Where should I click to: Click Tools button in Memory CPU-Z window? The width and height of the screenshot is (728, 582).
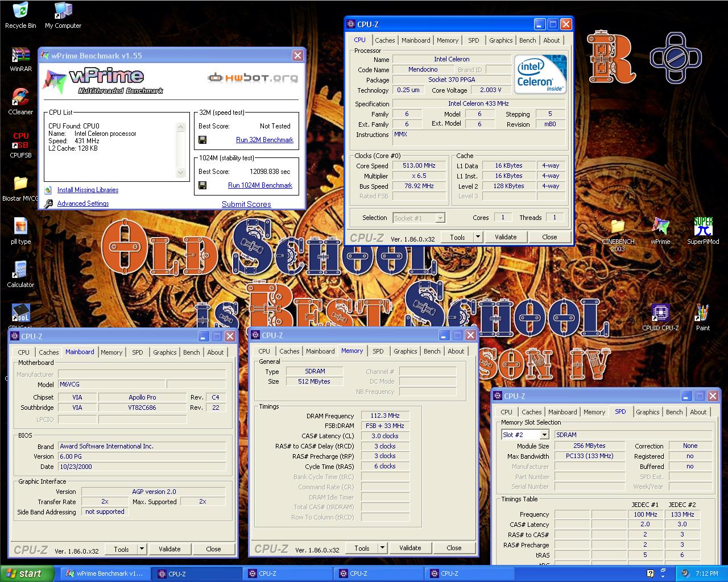click(x=362, y=548)
